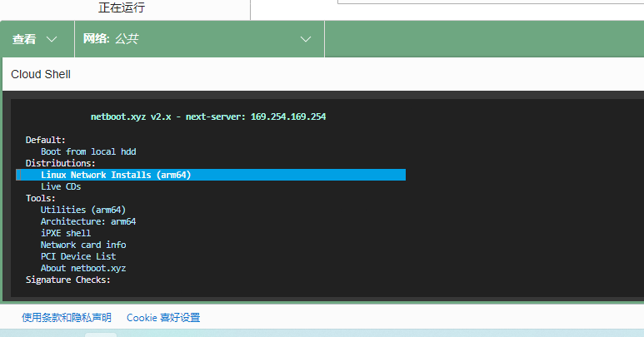Screen dimensions: 644x337
Task: Select Boot from local hdd entry
Action: pyautogui.click(x=87, y=151)
